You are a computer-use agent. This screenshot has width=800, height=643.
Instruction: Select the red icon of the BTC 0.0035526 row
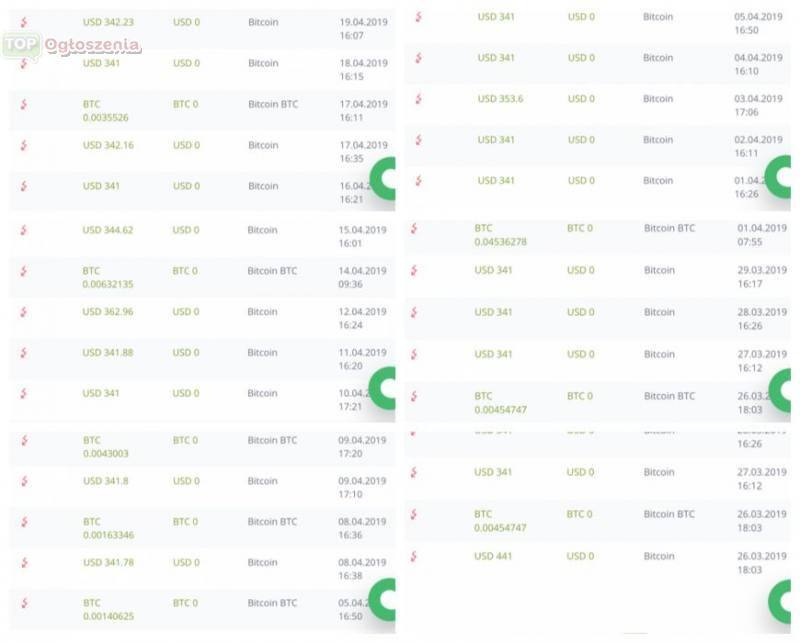pyautogui.click(x=23, y=105)
